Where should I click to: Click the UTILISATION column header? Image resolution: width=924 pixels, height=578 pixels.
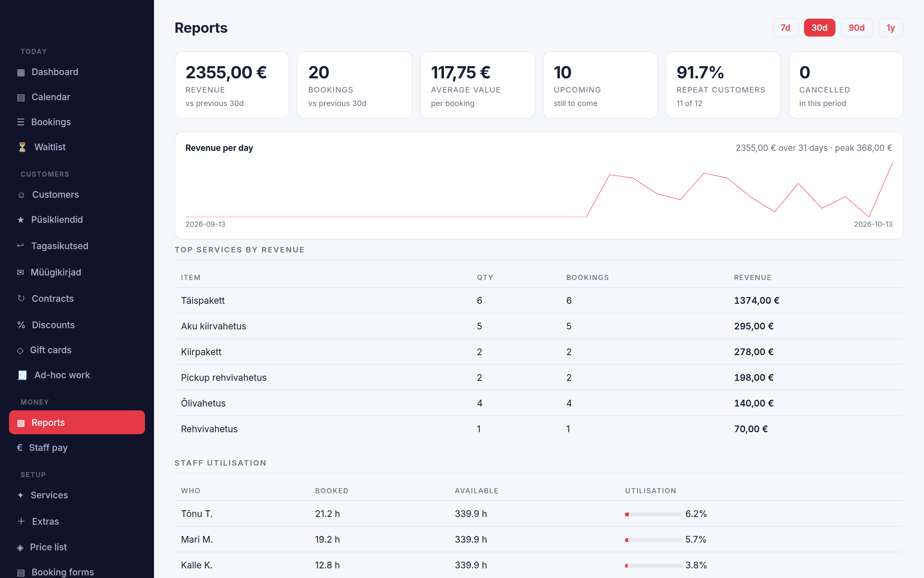click(651, 491)
